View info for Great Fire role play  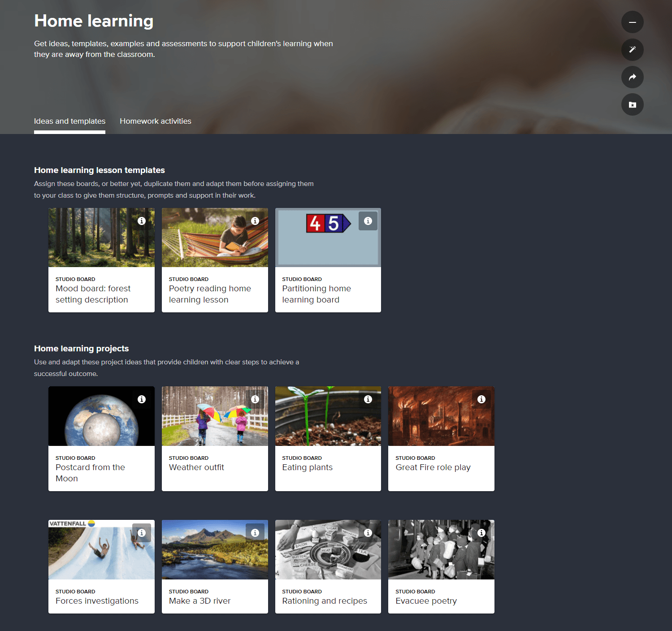click(481, 399)
